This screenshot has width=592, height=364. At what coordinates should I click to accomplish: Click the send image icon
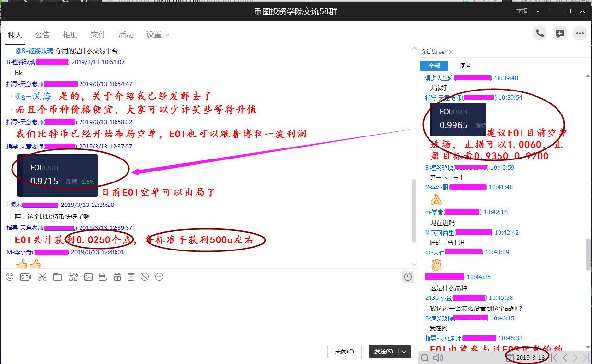88,277
